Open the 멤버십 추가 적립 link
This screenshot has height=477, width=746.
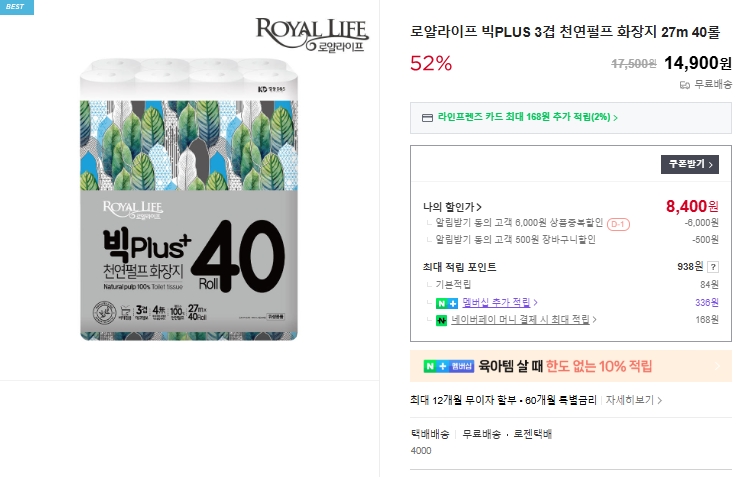point(496,302)
